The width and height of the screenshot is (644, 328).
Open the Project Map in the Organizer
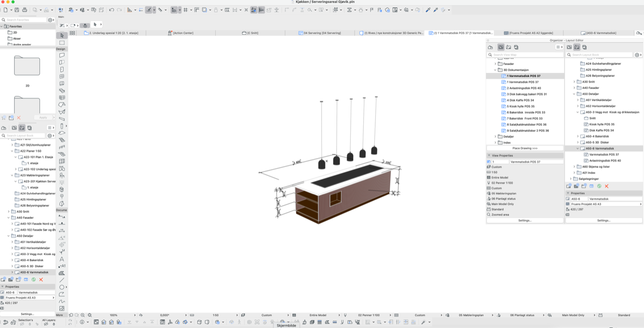pos(491,47)
